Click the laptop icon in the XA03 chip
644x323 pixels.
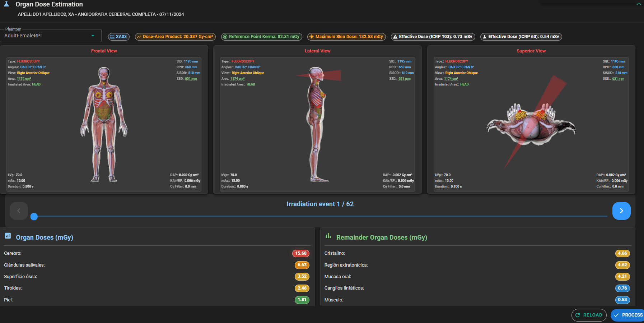[112, 37]
